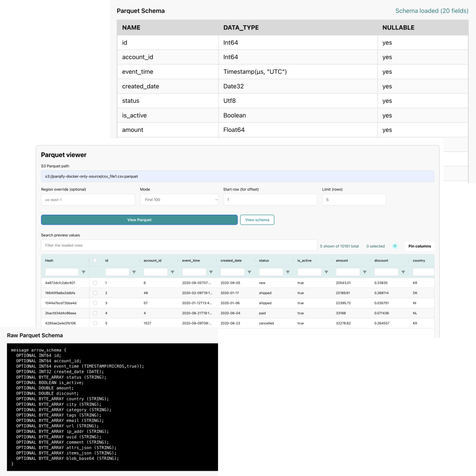Click hash cell 16640f9a6a2ddbfa

coord(60,293)
